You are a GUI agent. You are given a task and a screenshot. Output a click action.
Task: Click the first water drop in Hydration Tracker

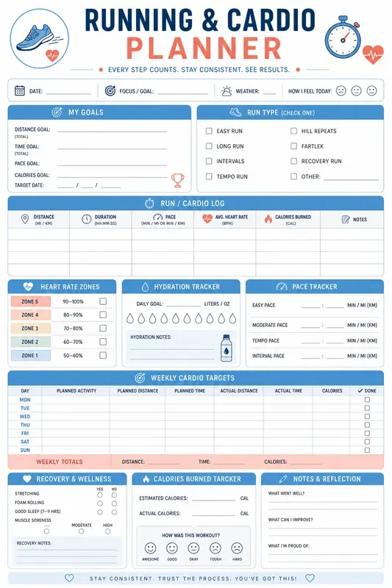[x=129, y=318]
